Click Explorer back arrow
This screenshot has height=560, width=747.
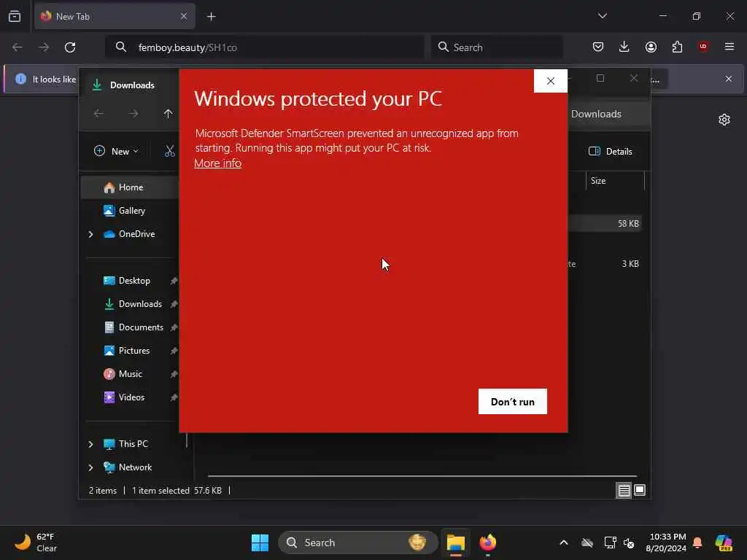click(98, 114)
